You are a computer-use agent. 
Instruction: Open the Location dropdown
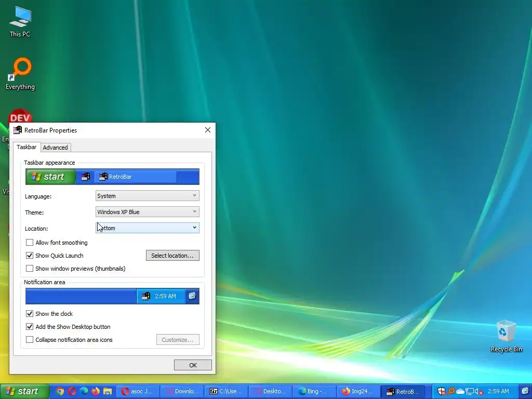click(147, 228)
